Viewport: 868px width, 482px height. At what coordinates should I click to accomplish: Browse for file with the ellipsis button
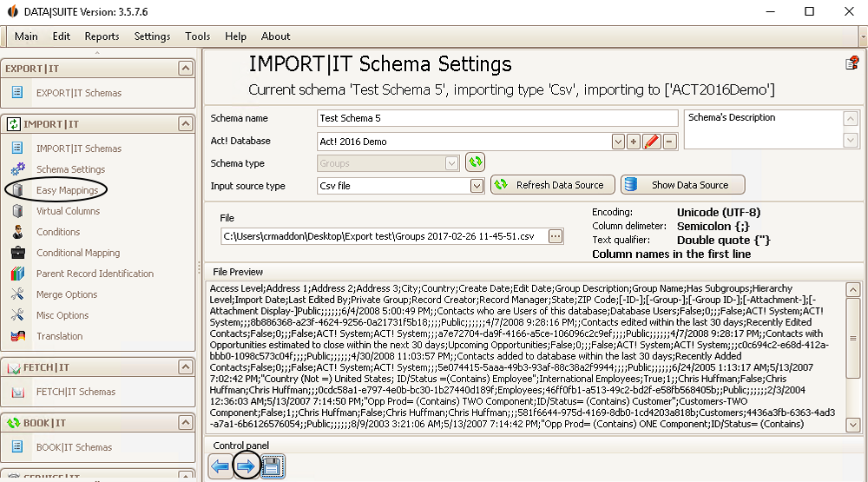pos(556,236)
